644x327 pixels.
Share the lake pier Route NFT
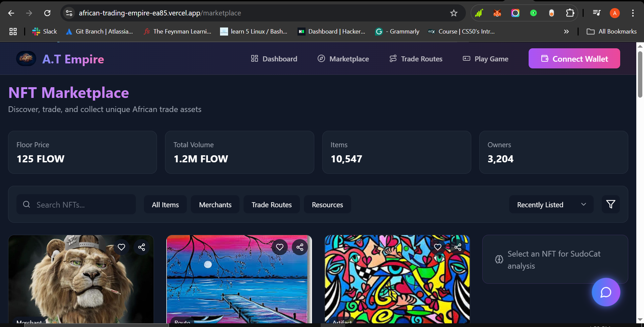[x=300, y=247]
